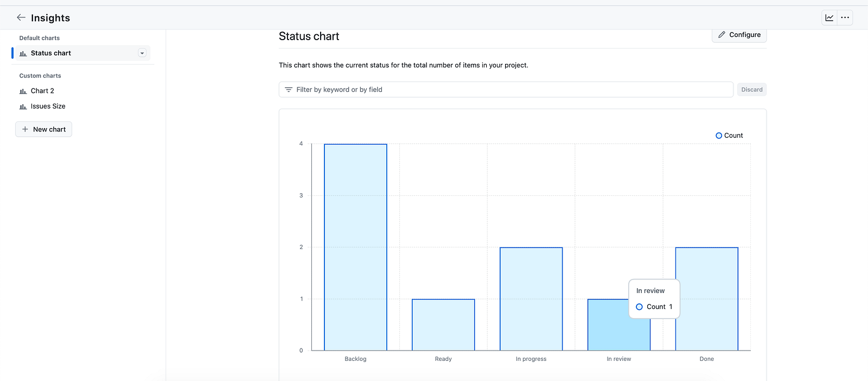Expand the Status chart dropdown caret
868x381 pixels.
[x=142, y=53]
